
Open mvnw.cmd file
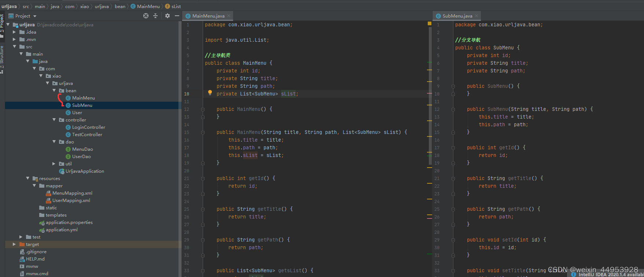point(37,273)
